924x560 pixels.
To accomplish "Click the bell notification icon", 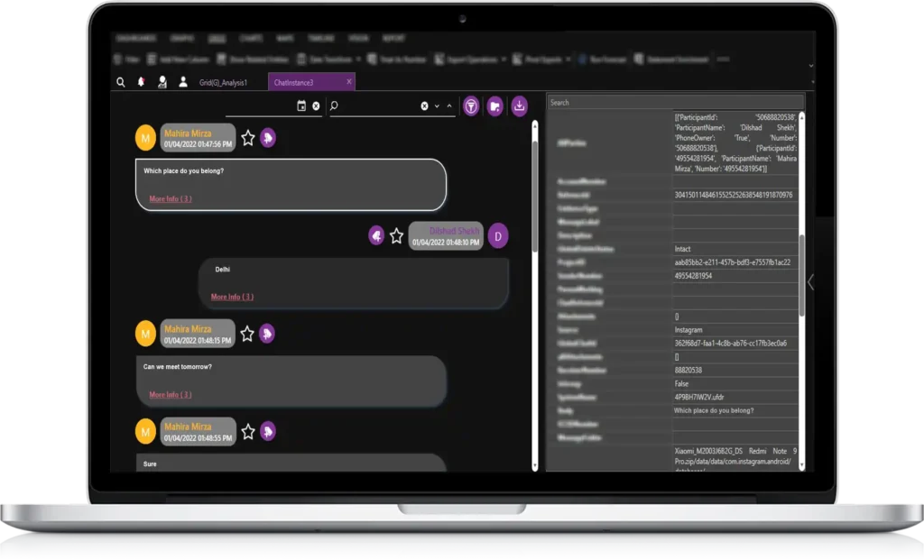I will point(141,82).
